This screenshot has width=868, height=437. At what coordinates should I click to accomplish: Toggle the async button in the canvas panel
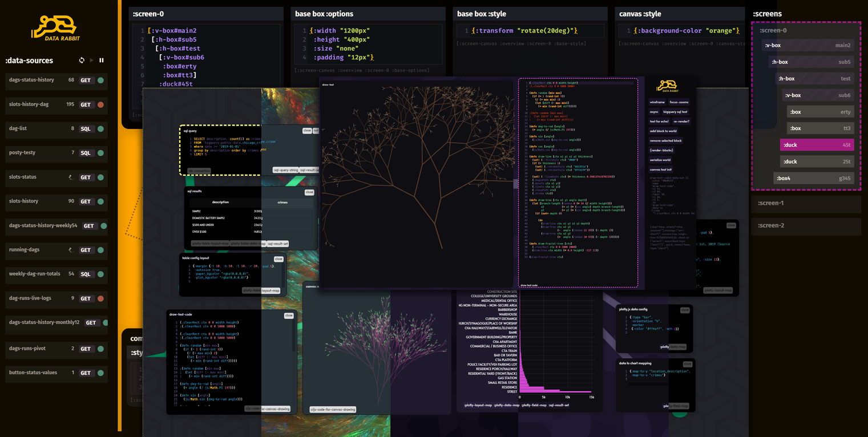[x=654, y=112]
